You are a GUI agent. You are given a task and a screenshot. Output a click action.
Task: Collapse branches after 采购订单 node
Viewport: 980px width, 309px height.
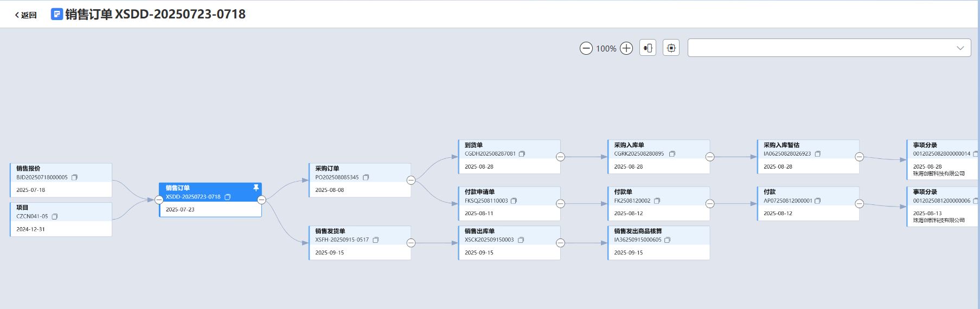point(411,180)
